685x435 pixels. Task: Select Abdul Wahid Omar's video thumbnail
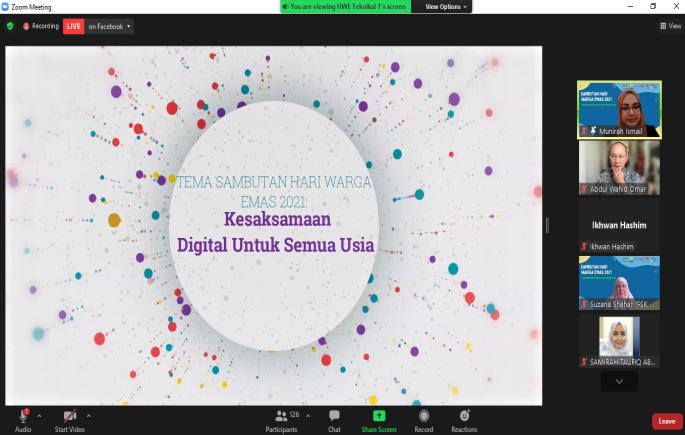point(619,167)
